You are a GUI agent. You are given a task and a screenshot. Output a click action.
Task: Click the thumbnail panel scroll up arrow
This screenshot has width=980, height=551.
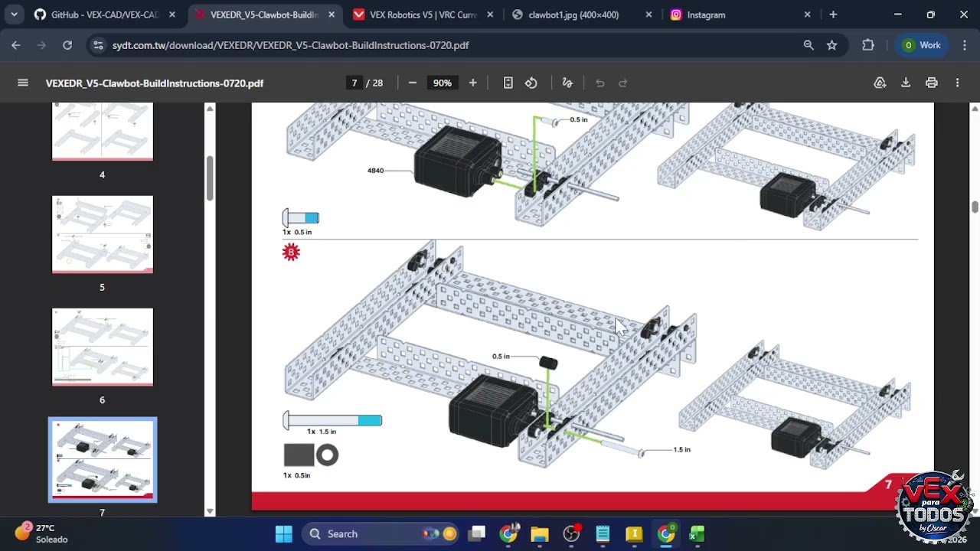coord(210,109)
